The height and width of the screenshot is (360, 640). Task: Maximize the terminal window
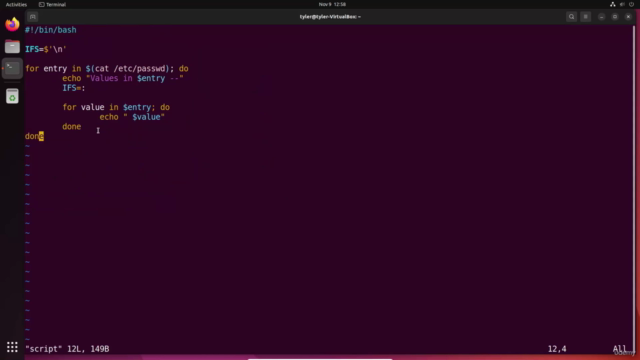[x=615, y=17]
